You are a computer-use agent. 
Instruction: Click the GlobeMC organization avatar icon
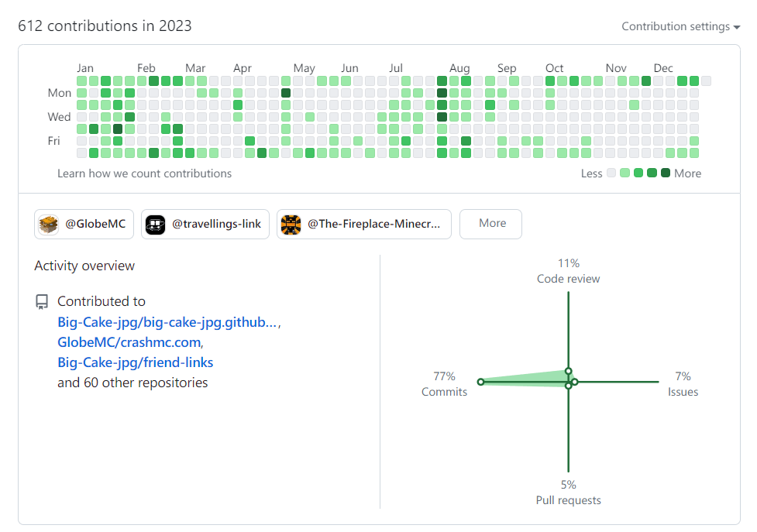(49, 225)
